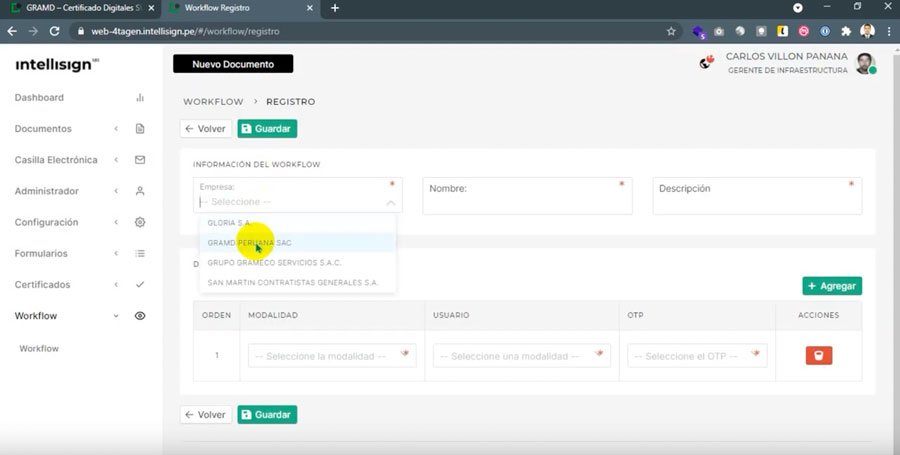Image resolution: width=900 pixels, height=455 pixels.
Task: Click the Agregar button
Action: coord(832,286)
